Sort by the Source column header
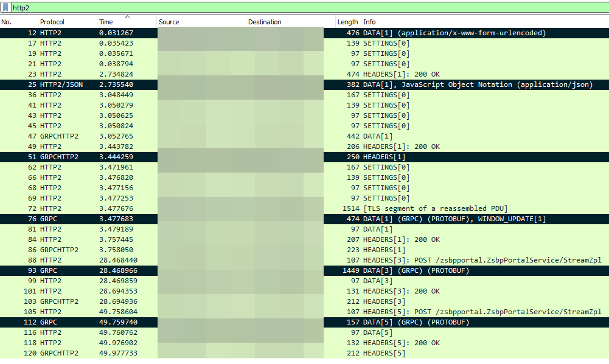Screen dimensions: 609x364 (201, 22)
